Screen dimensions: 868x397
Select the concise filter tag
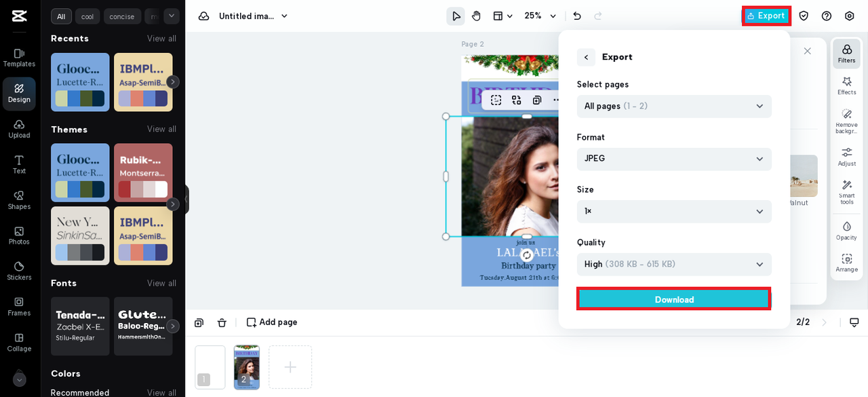[122, 16]
